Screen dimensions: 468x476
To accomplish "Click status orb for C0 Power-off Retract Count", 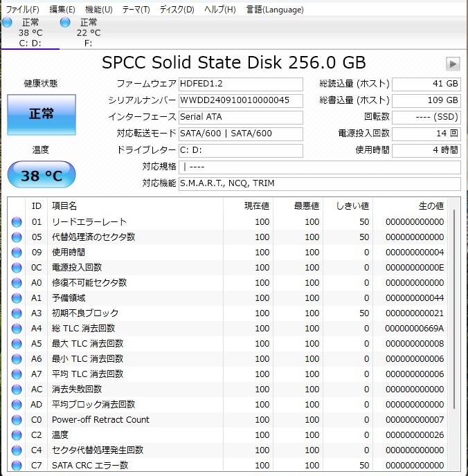I will pyautogui.click(x=17, y=419).
